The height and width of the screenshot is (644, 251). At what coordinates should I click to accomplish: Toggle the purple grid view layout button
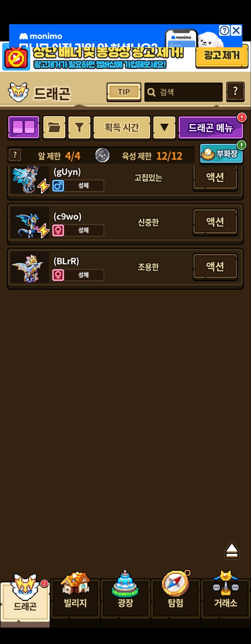[24, 127]
